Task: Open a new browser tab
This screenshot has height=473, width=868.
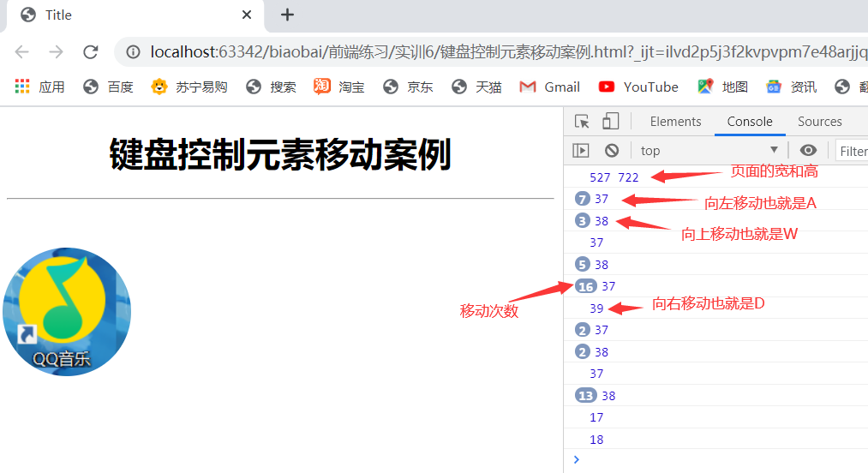Action: (x=287, y=15)
